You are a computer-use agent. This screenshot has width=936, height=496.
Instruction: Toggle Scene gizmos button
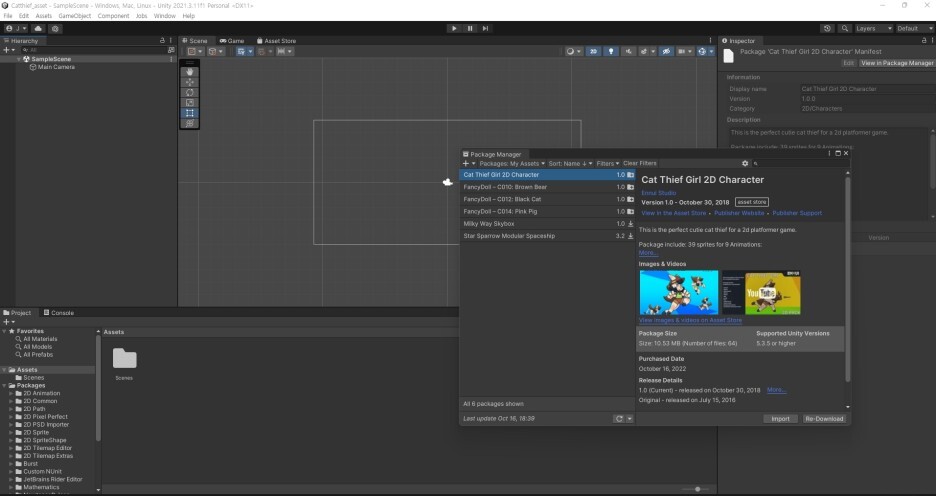(703, 51)
